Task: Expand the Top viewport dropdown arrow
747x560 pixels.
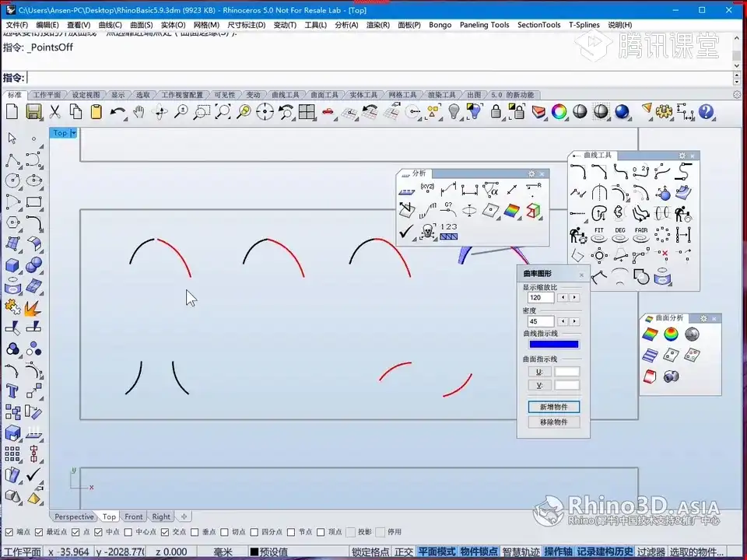Action: 73,133
